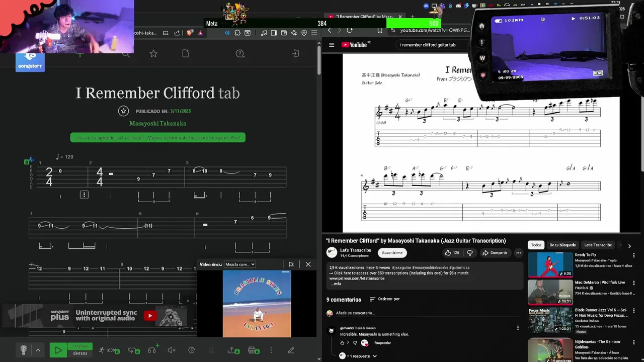Click the tab audio speaker indicator in left browser

click(227, 33)
